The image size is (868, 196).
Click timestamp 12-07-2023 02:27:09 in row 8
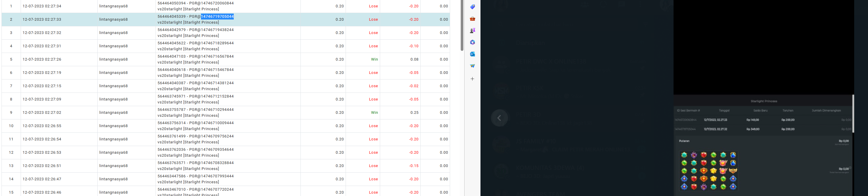[42, 99]
